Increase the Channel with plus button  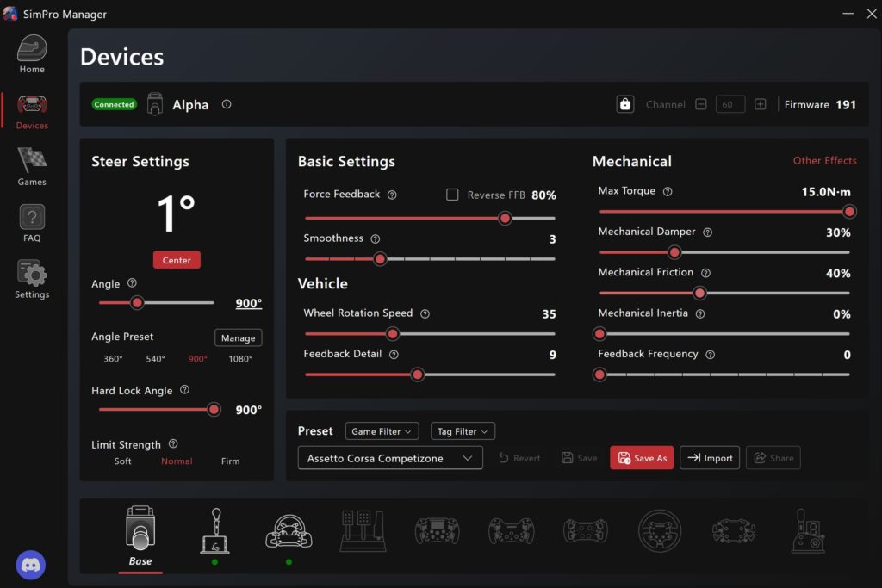pyautogui.click(x=760, y=104)
